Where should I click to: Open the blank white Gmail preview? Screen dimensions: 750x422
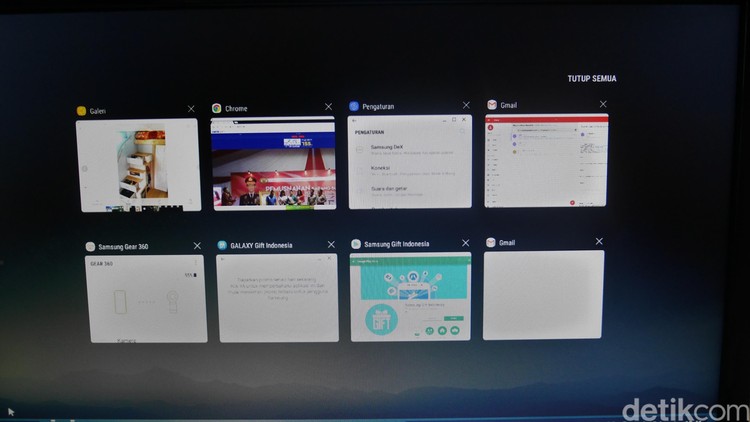click(543, 295)
